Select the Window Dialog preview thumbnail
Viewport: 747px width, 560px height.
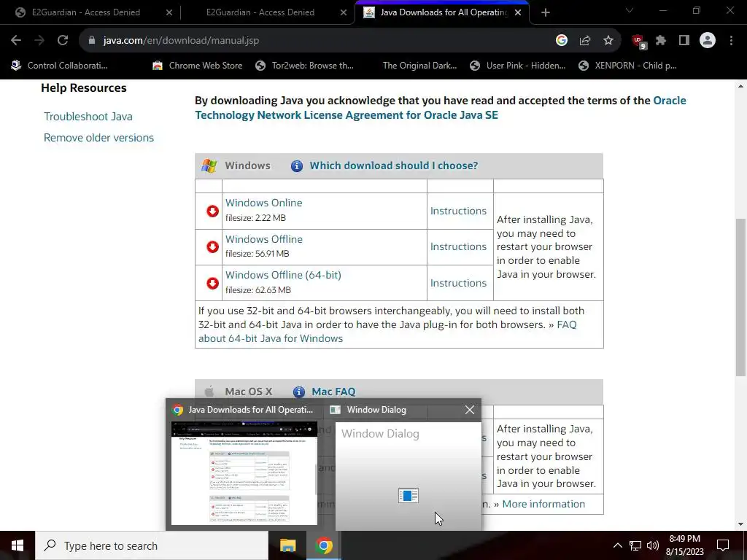click(x=409, y=476)
